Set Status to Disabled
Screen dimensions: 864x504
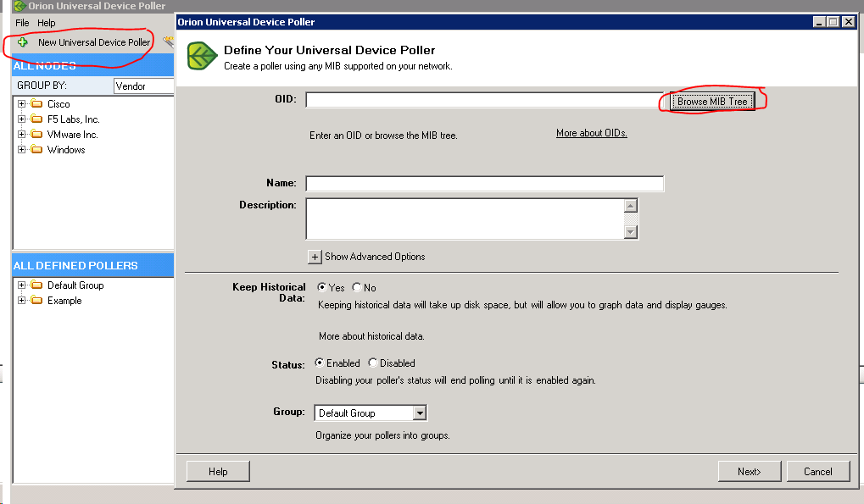[372, 363]
